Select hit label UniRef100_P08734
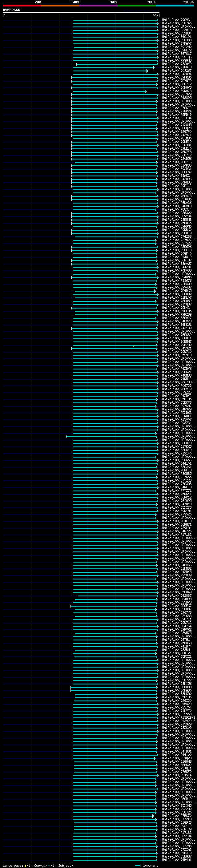The image size is (197, 868). pos(176,423)
